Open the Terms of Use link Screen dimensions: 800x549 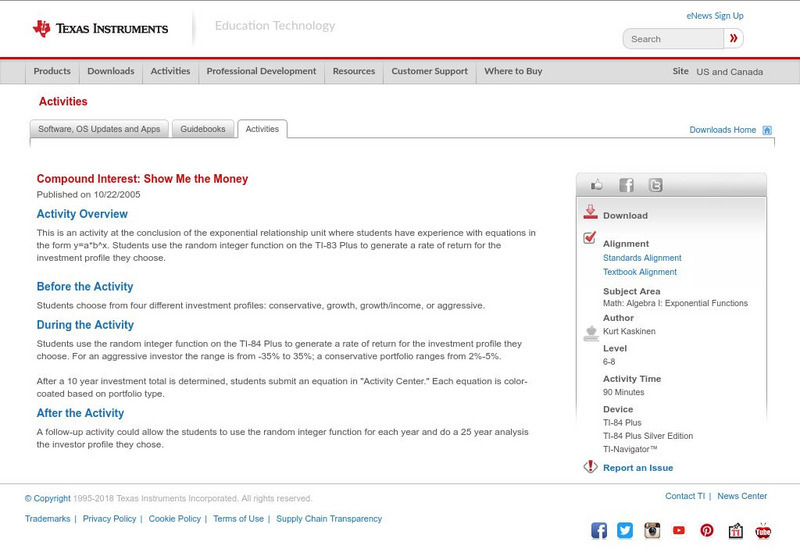click(x=238, y=519)
